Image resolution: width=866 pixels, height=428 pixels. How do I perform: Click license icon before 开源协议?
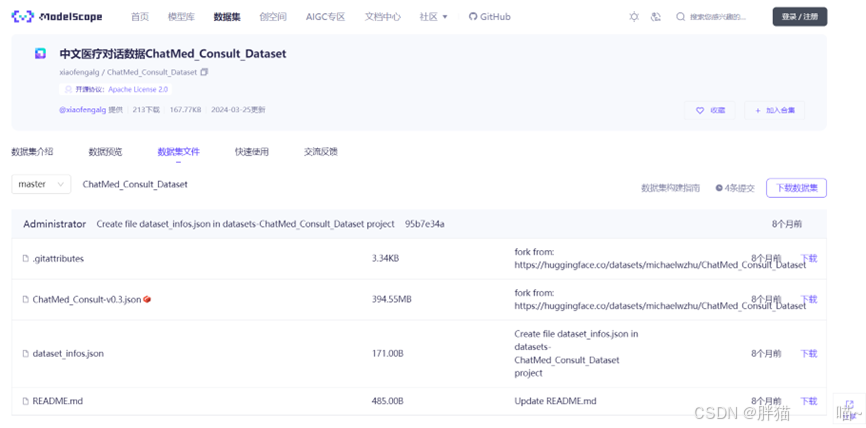point(68,89)
